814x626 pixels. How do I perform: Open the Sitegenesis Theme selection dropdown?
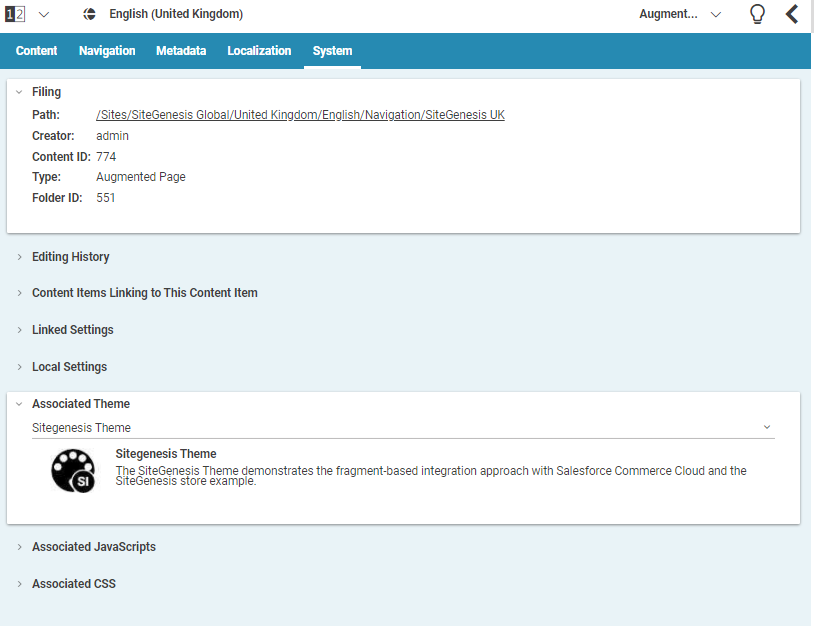[x=766, y=427]
